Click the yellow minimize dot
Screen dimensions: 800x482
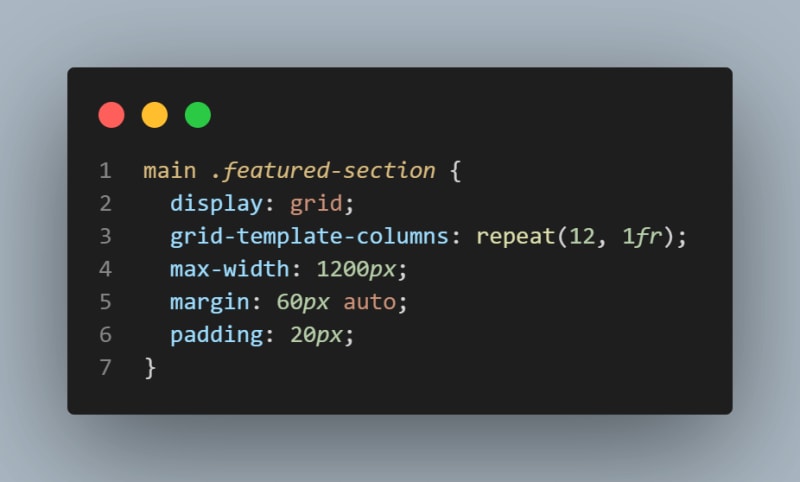point(155,115)
